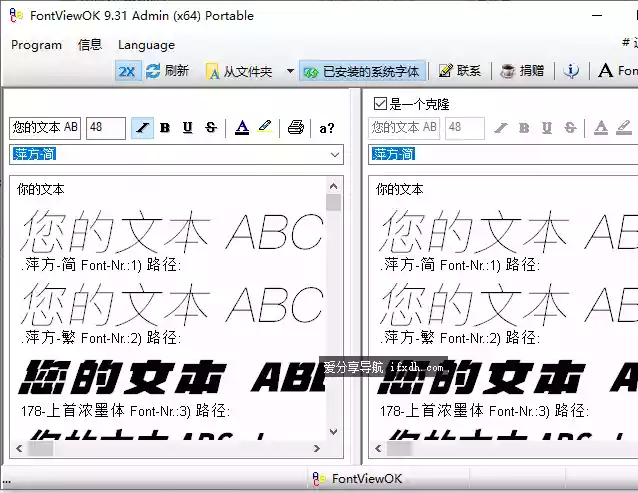Click left list vertical scrollbar thumb
Screen dimensions: 638x493
(x=334, y=202)
